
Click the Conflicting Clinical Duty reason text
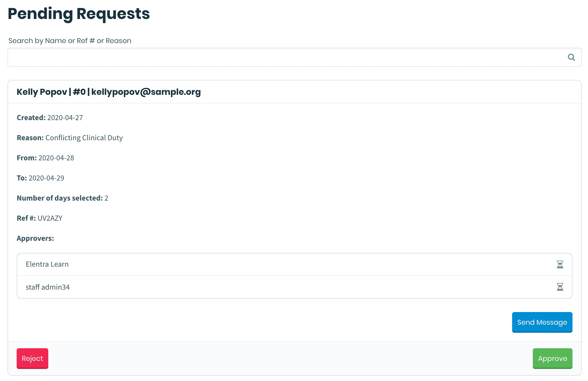pos(84,138)
